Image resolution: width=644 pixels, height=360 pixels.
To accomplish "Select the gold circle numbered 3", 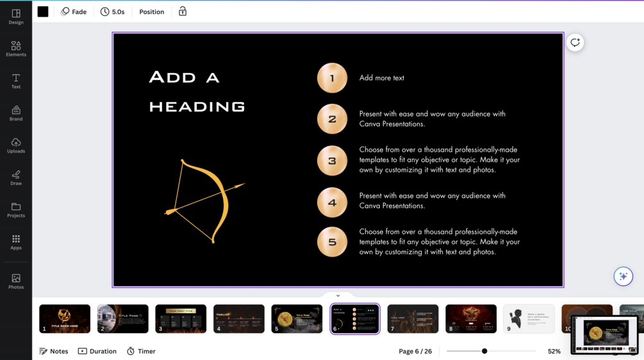I will click(x=333, y=161).
